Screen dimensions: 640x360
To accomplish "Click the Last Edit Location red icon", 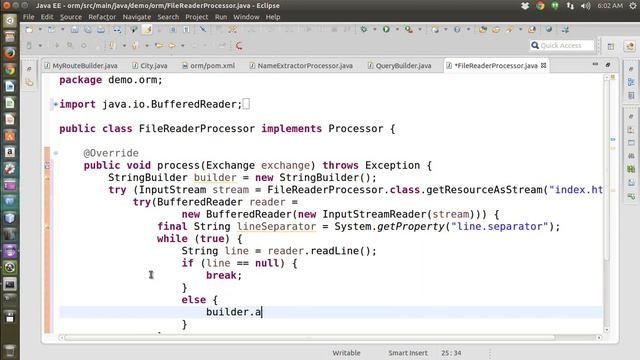I will [239, 45].
